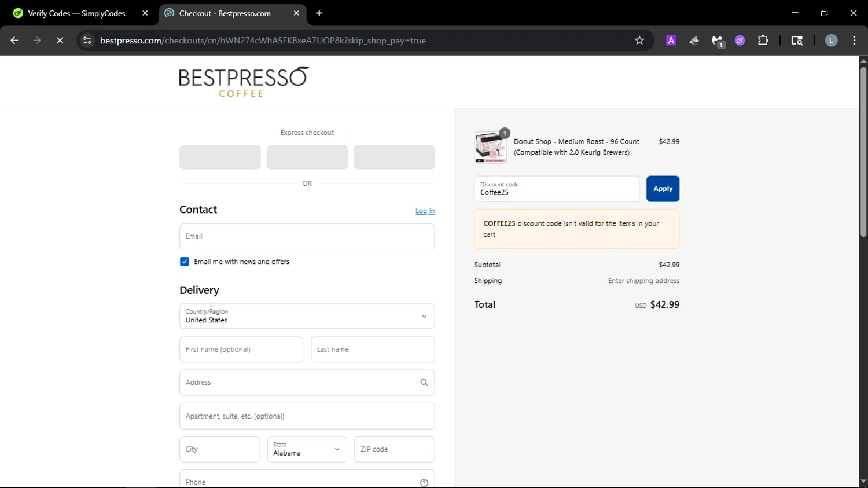The height and width of the screenshot is (488, 868).
Task: Click the round purple extension icon
Action: point(740,41)
